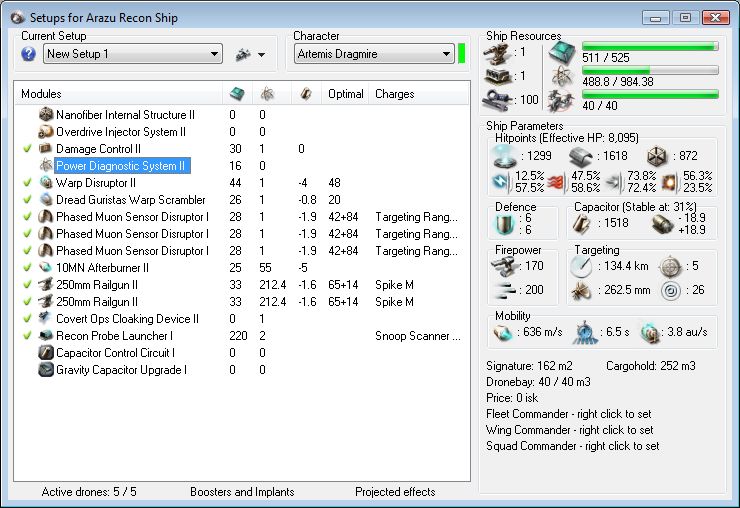Click the max locked targets icon

[670, 266]
